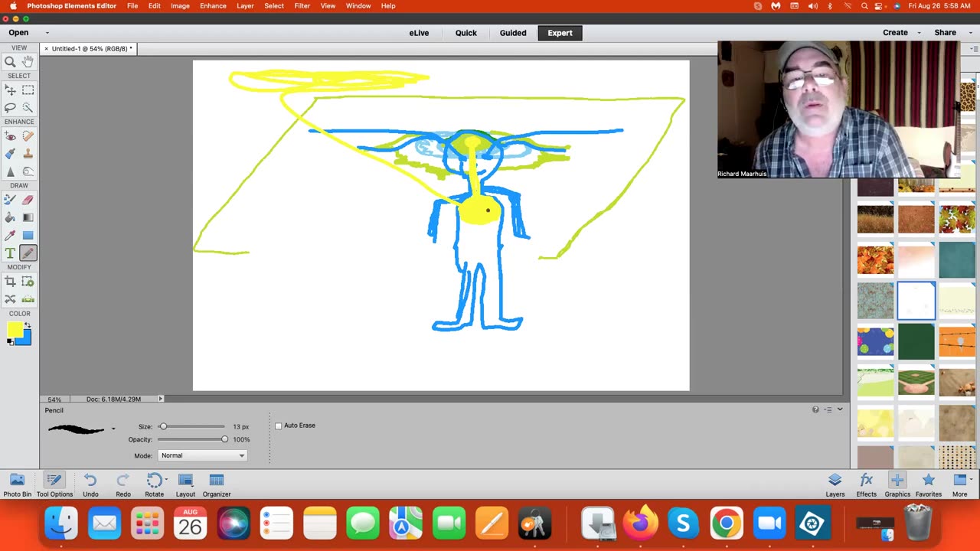
Task: Select the Crop tool
Action: 10,282
